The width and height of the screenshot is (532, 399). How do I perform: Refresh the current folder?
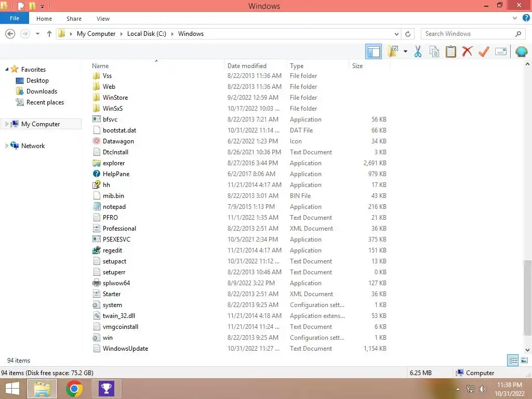[x=408, y=34]
